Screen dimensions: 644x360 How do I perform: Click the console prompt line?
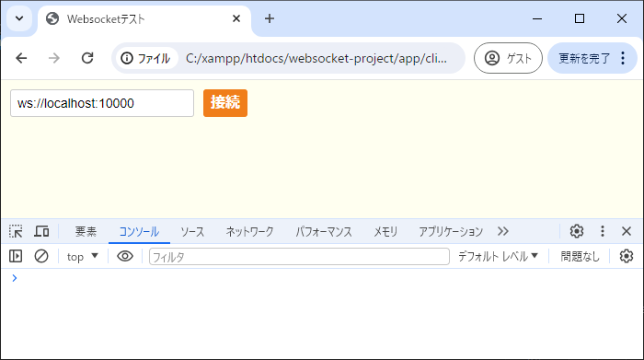322,279
